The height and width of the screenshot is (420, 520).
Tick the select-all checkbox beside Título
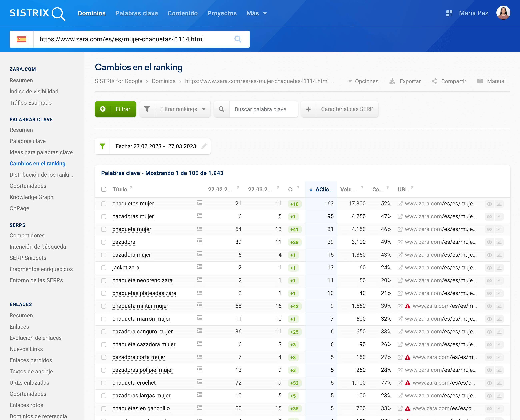click(x=104, y=189)
